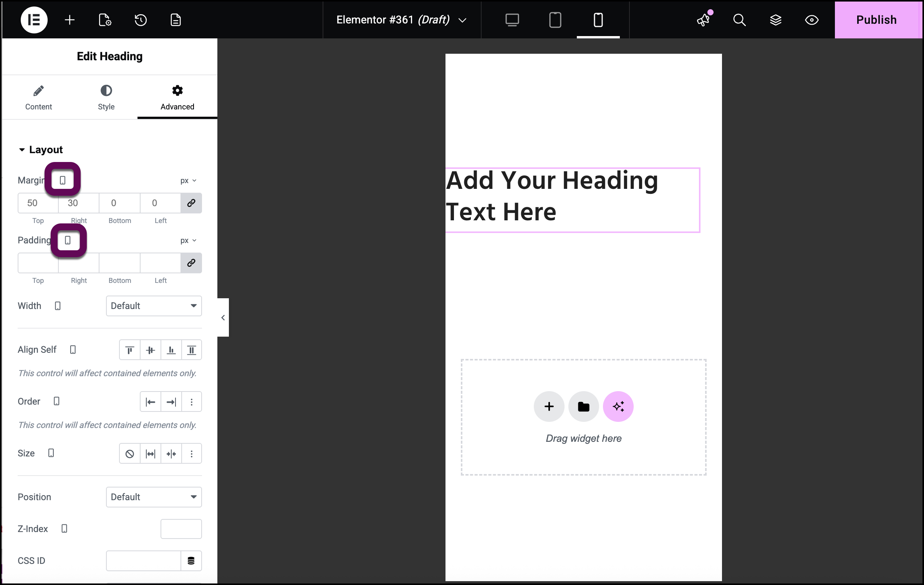Publish the page

(x=876, y=20)
